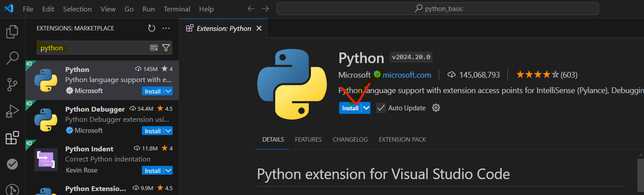Install the Python Debugger extension
644x195 pixels.
(x=153, y=131)
